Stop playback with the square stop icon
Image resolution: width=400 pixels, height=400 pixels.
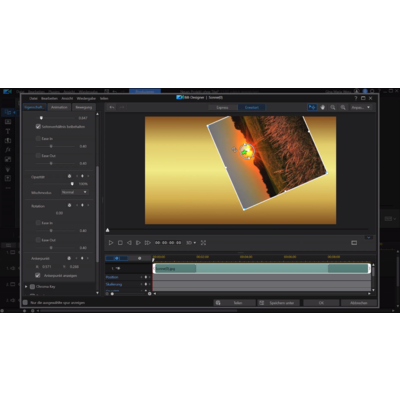click(x=120, y=243)
